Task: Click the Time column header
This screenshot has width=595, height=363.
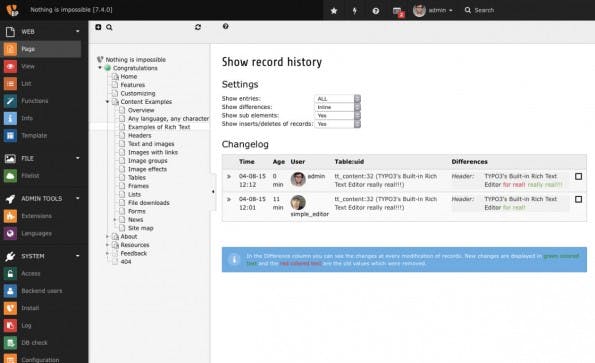Action: point(247,162)
